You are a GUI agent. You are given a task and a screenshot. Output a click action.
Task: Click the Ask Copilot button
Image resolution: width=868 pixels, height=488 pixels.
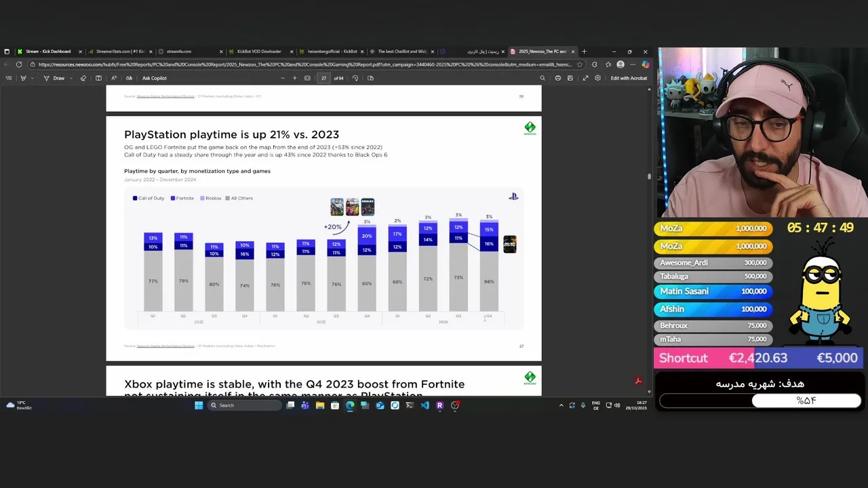coord(155,78)
